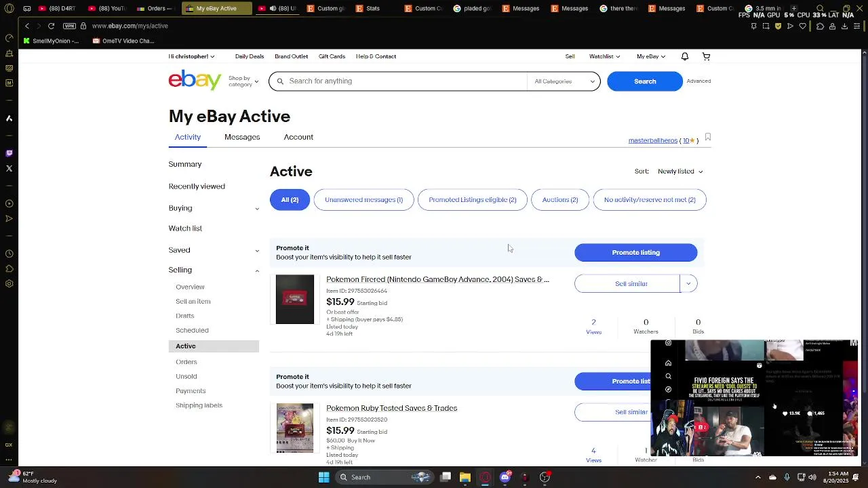This screenshot has height=488, width=868.
Task: Open the Shop by category dropdown
Action: click(x=243, y=81)
